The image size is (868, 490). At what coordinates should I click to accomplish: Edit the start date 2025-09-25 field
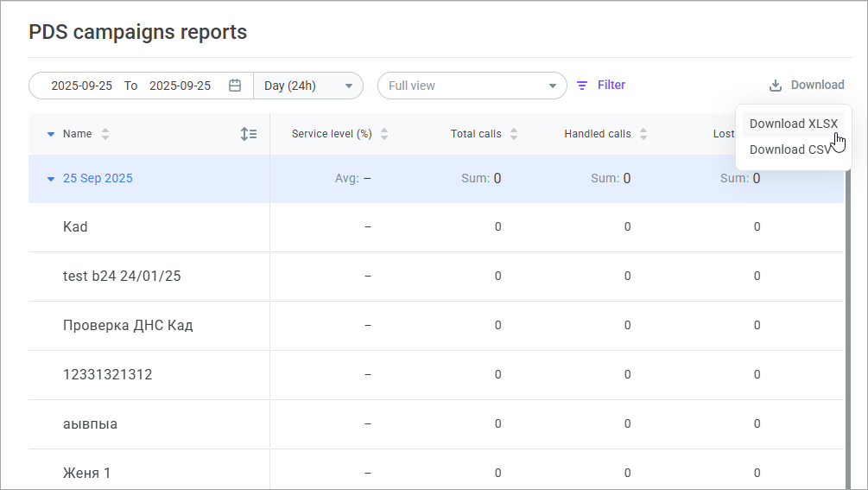(x=81, y=86)
